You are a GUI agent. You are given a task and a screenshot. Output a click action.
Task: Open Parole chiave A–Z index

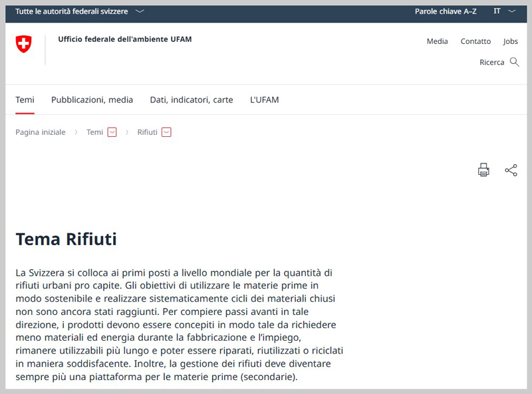pyautogui.click(x=446, y=11)
